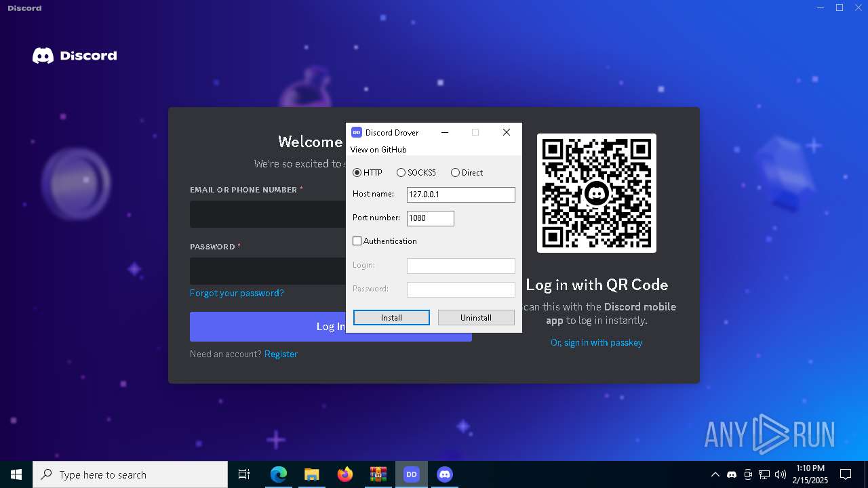The height and width of the screenshot is (488, 868).
Task: Click the Port number input field
Action: [x=431, y=218]
